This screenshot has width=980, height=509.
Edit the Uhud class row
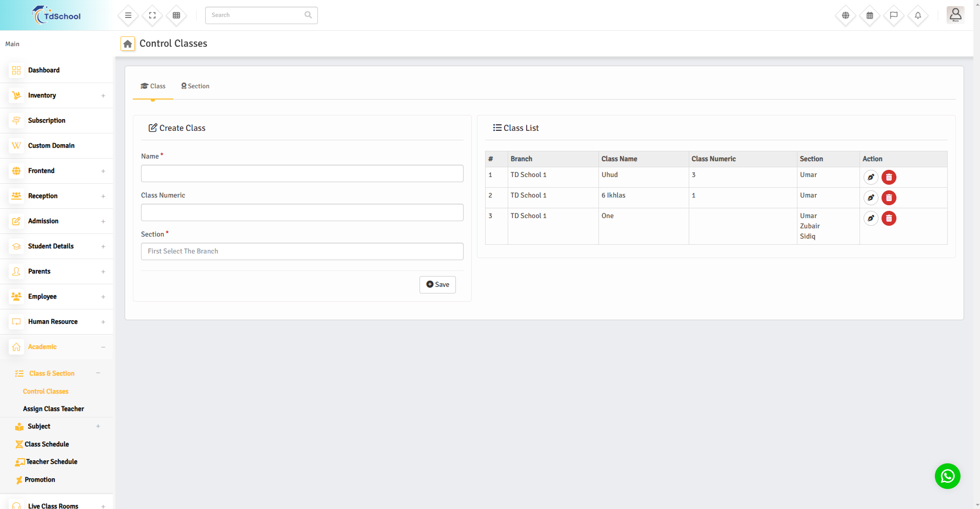point(871,178)
